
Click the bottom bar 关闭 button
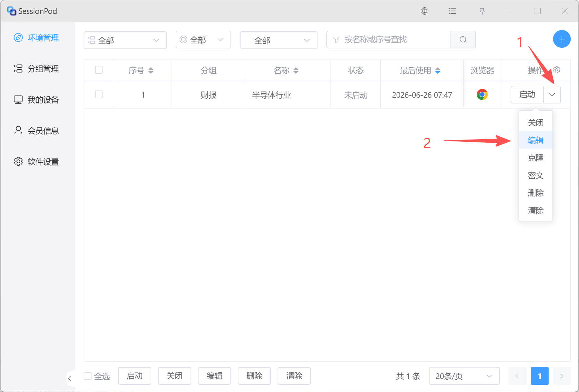click(x=174, y=376)
